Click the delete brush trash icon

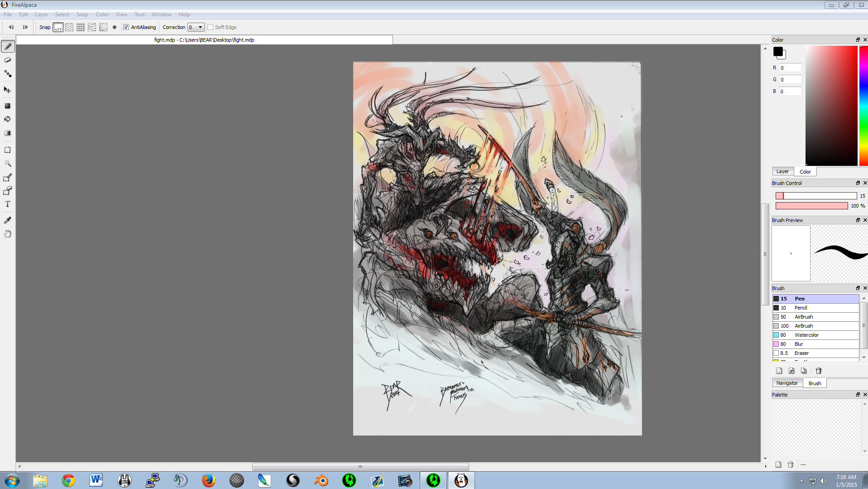click(x=819, y=371)
